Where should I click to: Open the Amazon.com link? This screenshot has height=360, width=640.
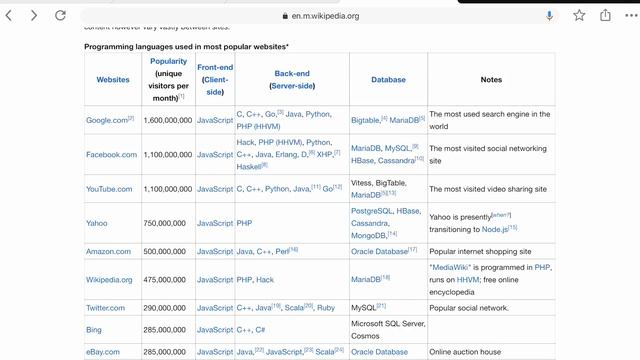109,251
